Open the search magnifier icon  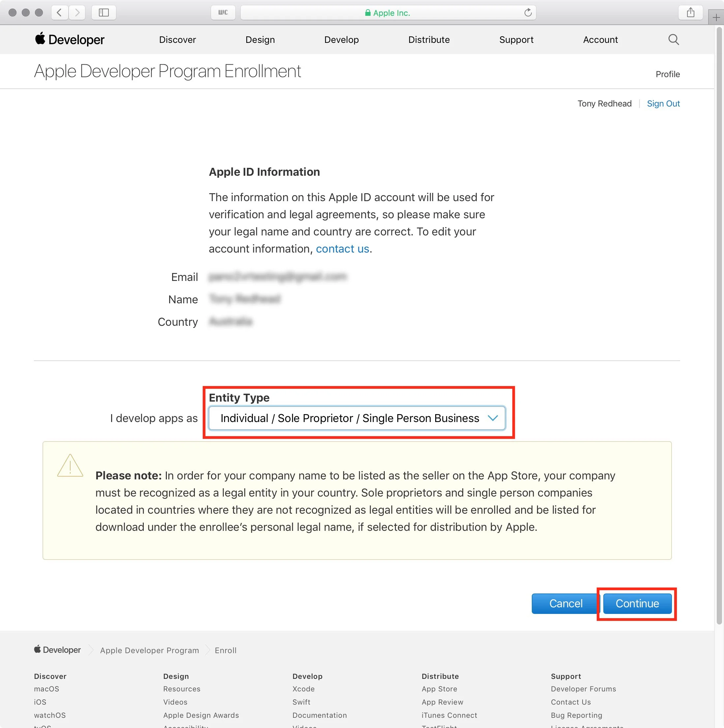pos(674,39)
